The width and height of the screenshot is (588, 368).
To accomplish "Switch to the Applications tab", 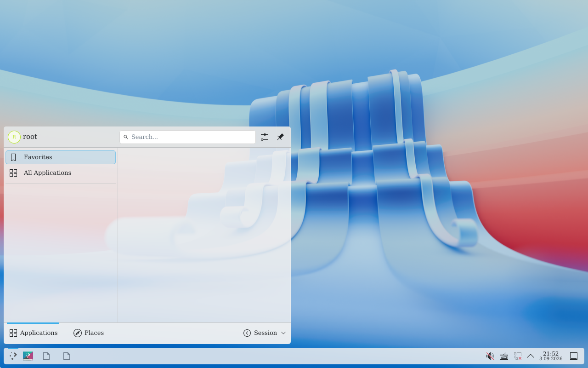I will [x=33, y=333].
